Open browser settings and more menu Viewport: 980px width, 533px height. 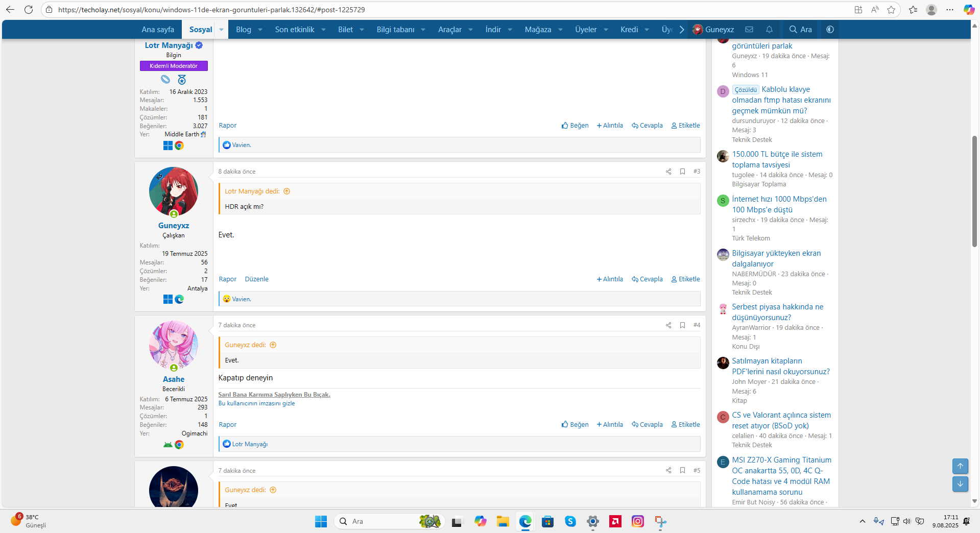(x=950, y=10)
